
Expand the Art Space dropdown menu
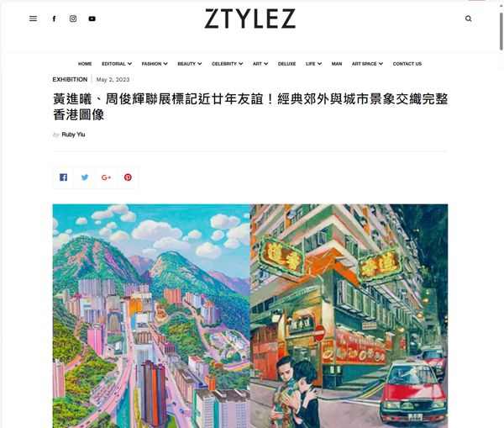click(x=367, y=64)
